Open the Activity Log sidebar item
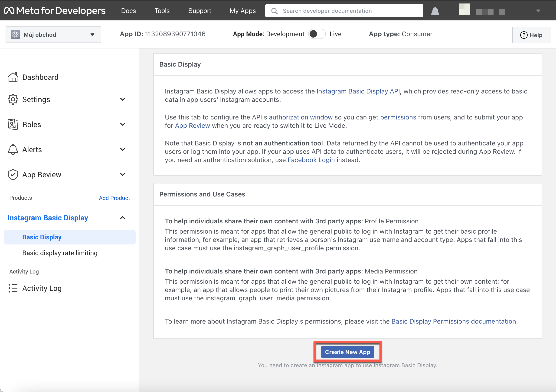Screen dimensions: 556x392 click(x=42, y=288)
